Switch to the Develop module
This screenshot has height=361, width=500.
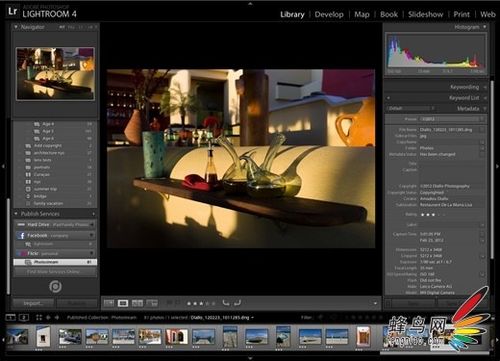coord(329,14)
